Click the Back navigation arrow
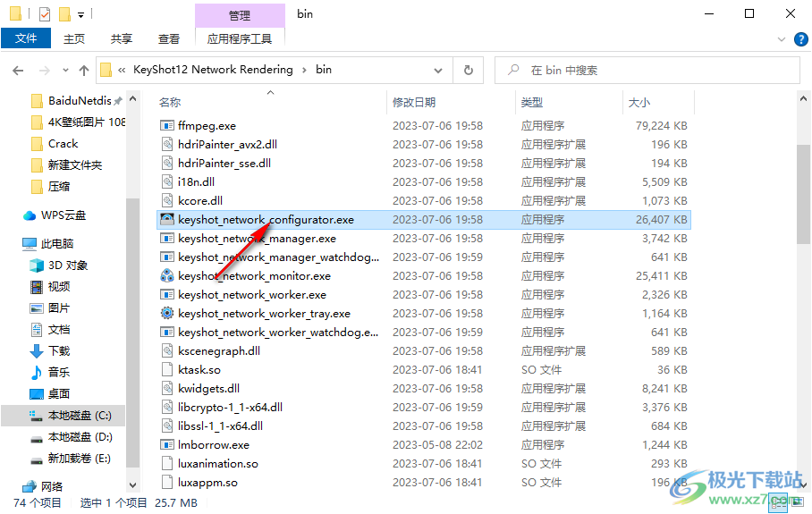Viewport: 812px width, 514px height. tap(18, 71)
